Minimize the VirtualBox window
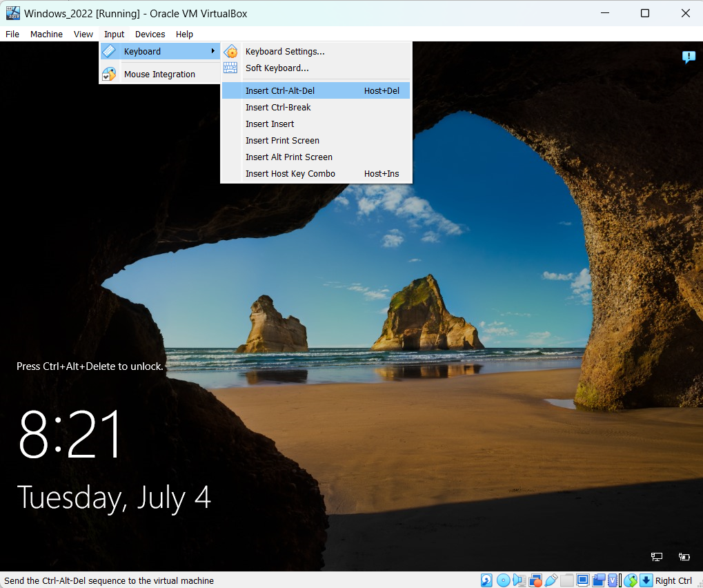Screen dimensions: 703x588 pyautogui.click(x=605, y=13)
